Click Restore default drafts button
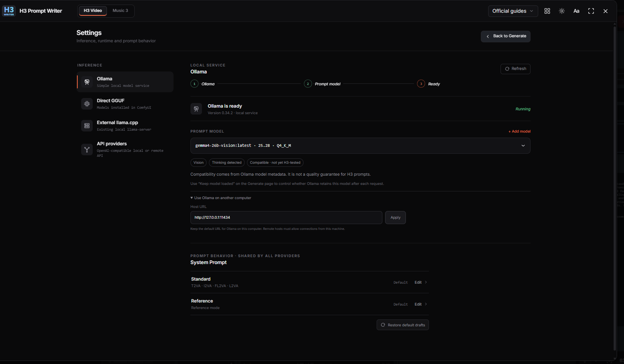 [x=402, y=325]
